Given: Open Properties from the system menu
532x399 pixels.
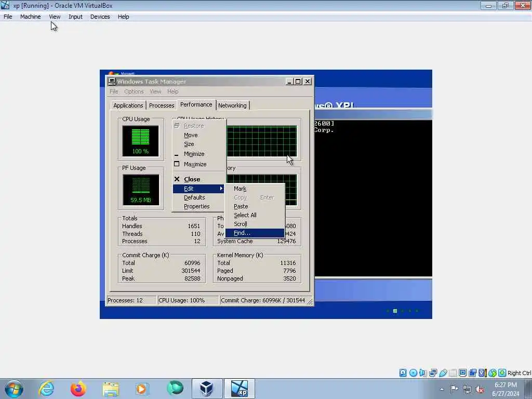Looking at the screenshot, I should click(x=199, y=206).
